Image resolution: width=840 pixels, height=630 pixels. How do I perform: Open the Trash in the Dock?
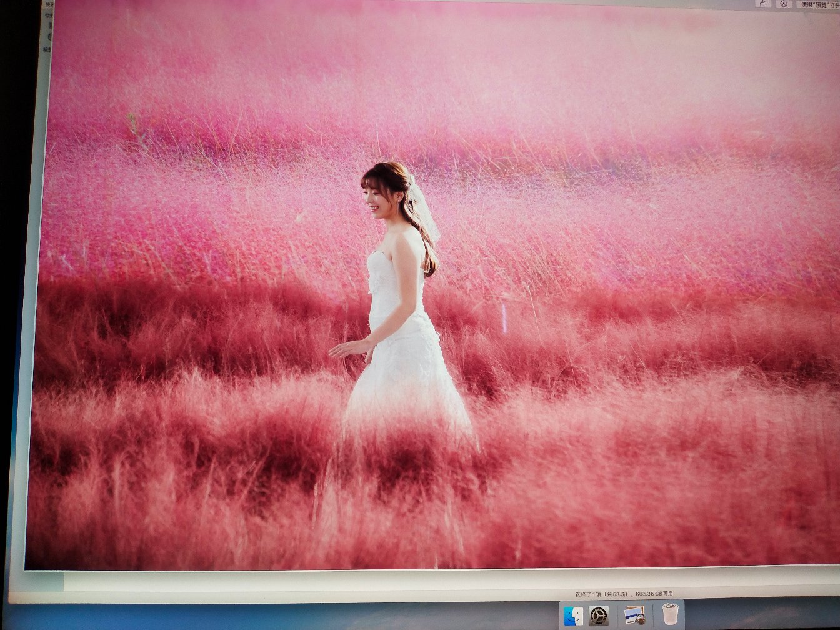671,614
